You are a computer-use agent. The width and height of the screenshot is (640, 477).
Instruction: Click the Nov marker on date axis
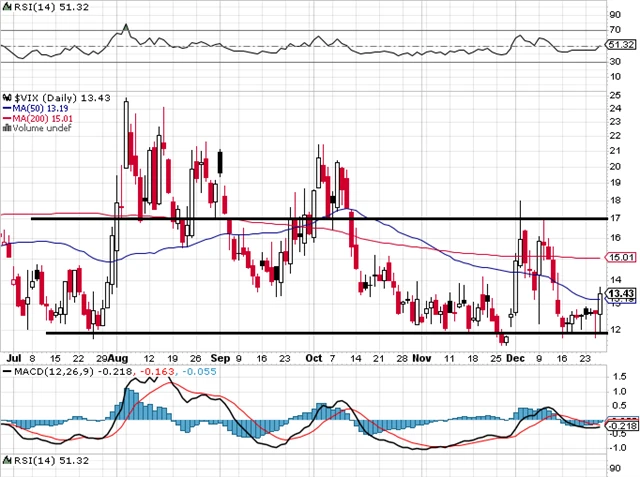pyautogui.click(x=419, y=356)
